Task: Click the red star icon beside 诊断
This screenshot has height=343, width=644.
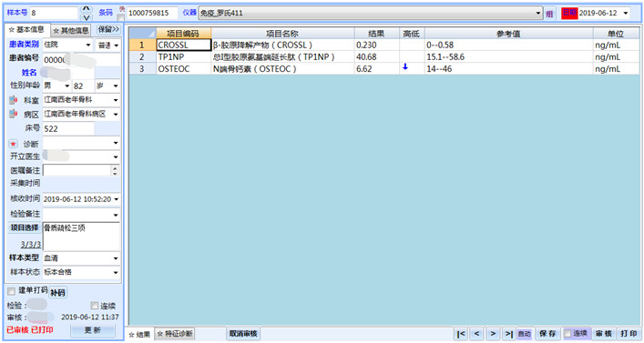Action: pos(14,144)
